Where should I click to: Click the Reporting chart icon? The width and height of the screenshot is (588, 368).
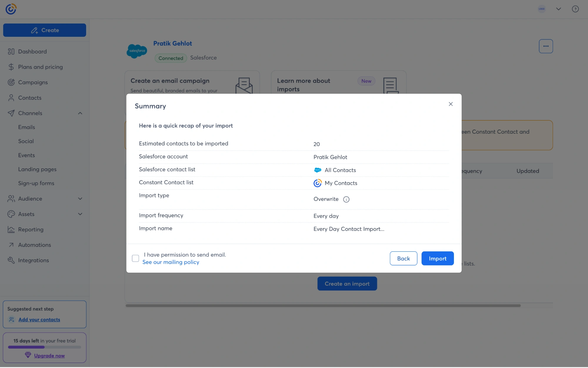[11, 230]
